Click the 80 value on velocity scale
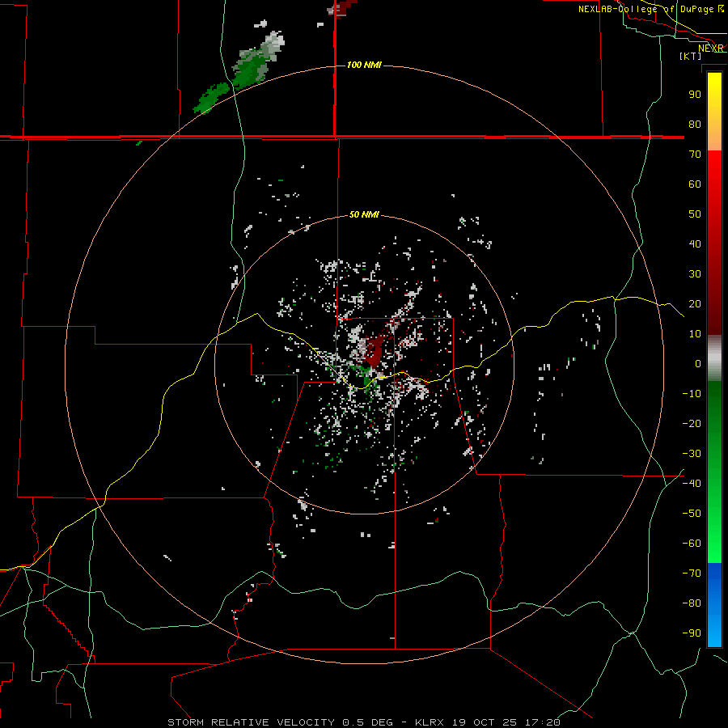The height and width of the screenshot is (728, 728). click(695, 124)
